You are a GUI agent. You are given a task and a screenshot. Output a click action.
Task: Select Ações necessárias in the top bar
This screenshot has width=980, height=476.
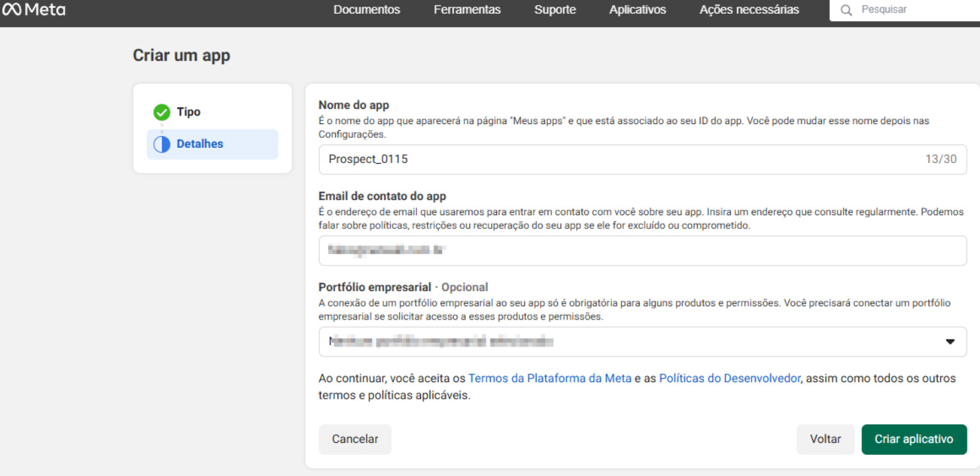pyautogui.click(x=749, y=10)
